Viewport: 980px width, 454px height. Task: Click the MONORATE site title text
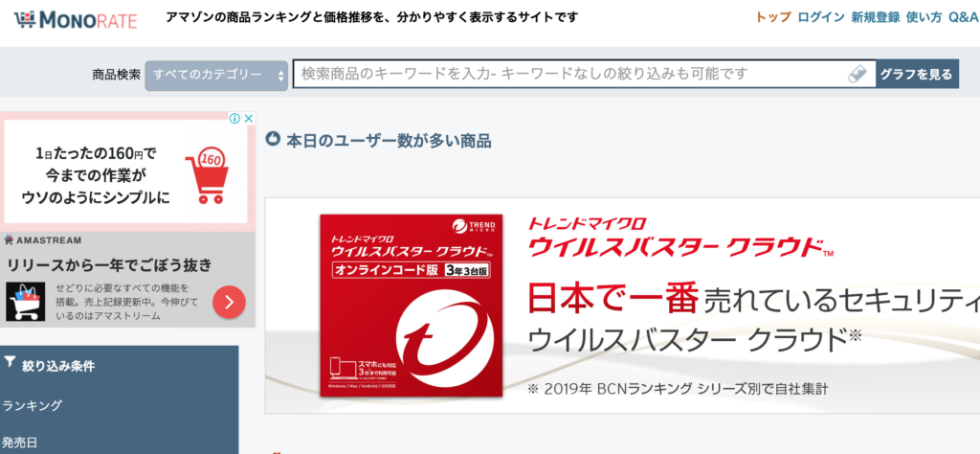pyautogui.click(x=87, y=20)
